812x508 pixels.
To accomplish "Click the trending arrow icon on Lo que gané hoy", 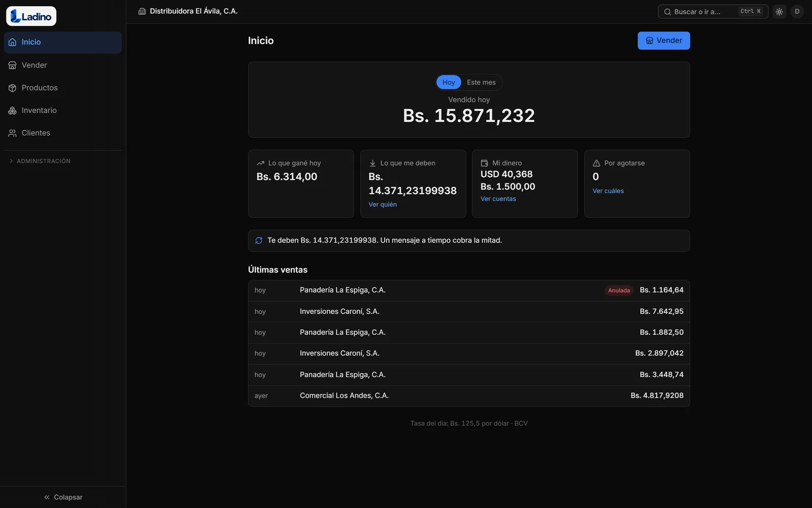I will click(260, 163).
